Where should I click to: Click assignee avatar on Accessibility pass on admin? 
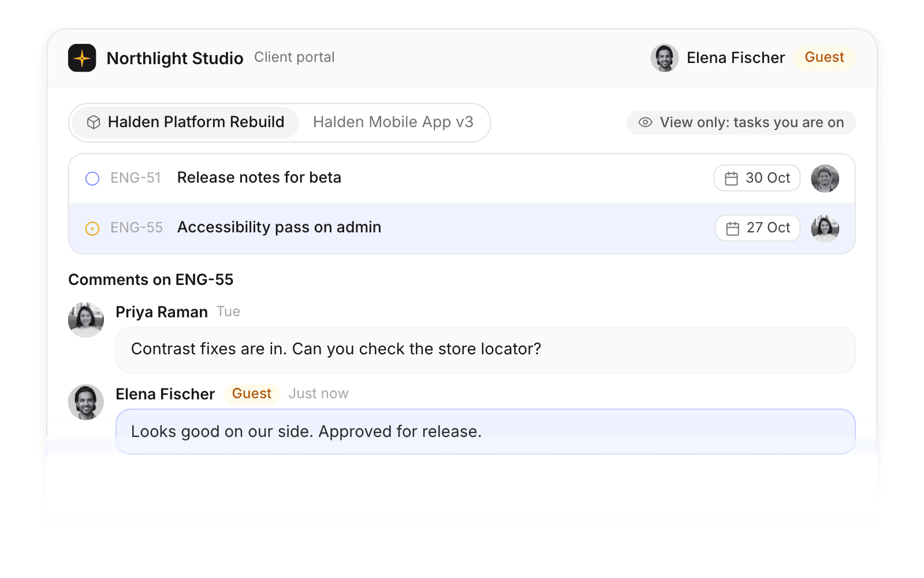pos(825,228)
